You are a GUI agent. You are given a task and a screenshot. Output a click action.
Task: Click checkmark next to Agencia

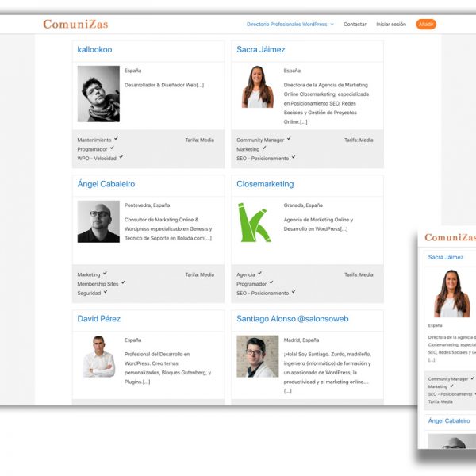[x=259, y=273]
